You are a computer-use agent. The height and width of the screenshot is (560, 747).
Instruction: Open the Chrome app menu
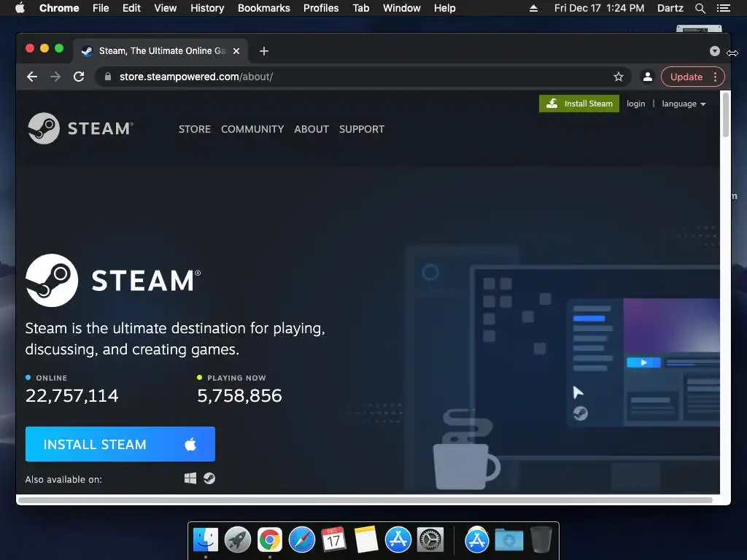click(x=59, y=8)
